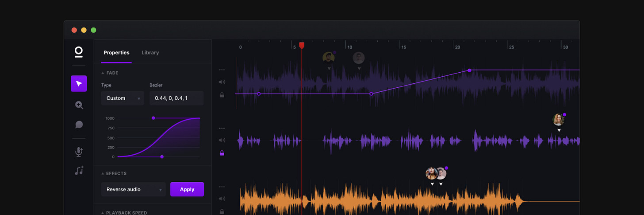Open the Reverse audio effects dropdown
Screen dimensions: 644x215
(133, 189)
